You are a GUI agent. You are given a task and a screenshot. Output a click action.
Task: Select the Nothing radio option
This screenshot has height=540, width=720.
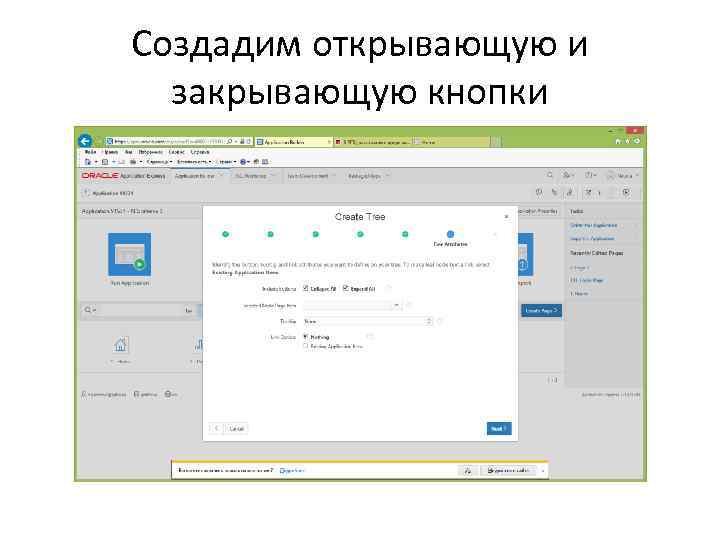tap(306, 337)
